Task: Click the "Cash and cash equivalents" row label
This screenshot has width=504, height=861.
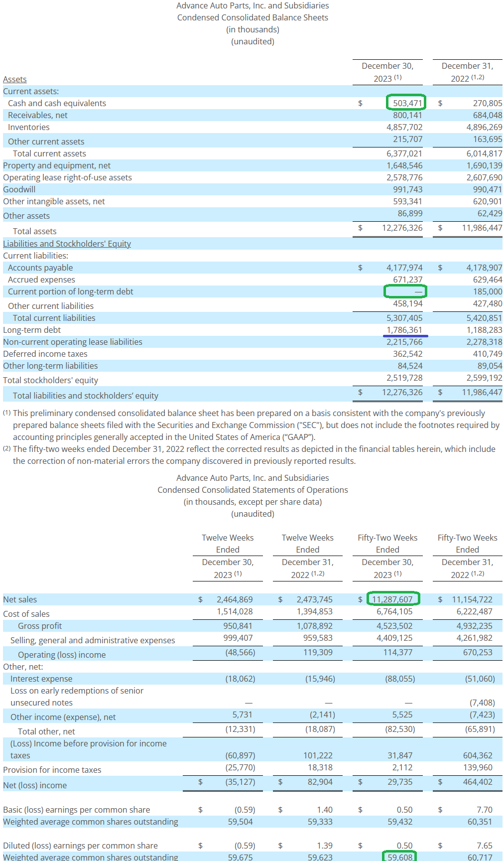Action: coord(57,103)
